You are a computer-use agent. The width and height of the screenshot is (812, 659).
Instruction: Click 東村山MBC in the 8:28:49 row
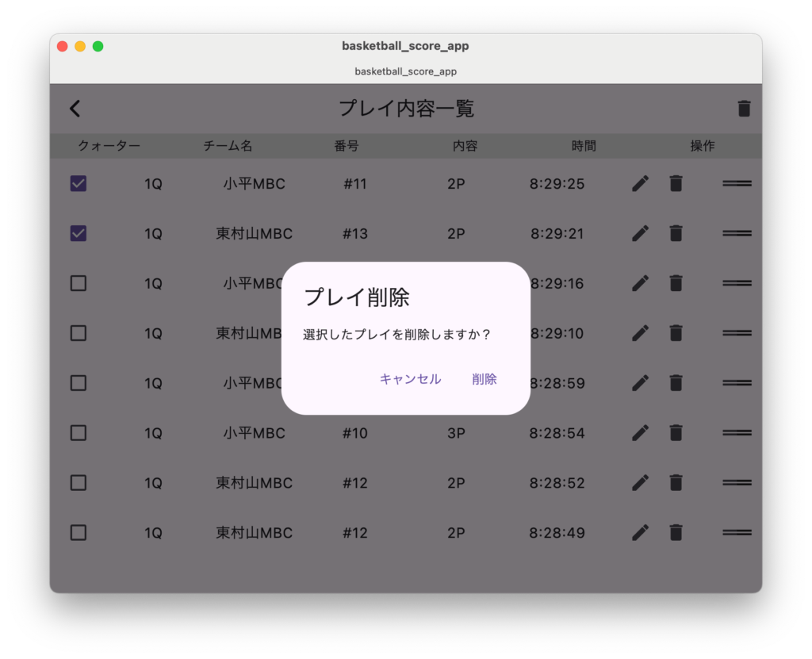tap(255, 533)
